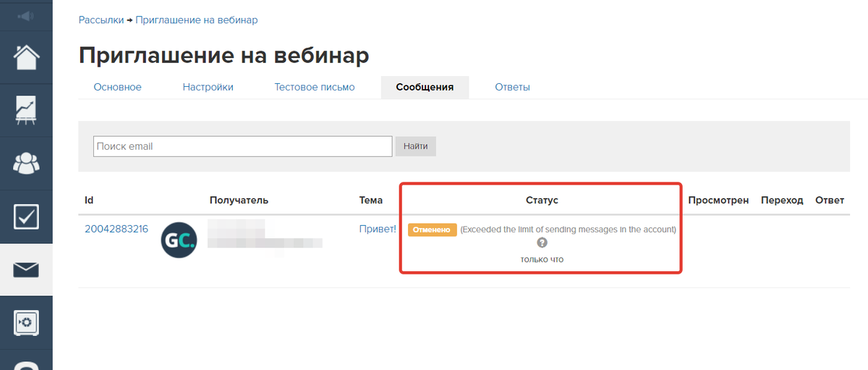The image size is (868, 370).
Task: Click the GC recipient avatar
Action: [178, 240]
